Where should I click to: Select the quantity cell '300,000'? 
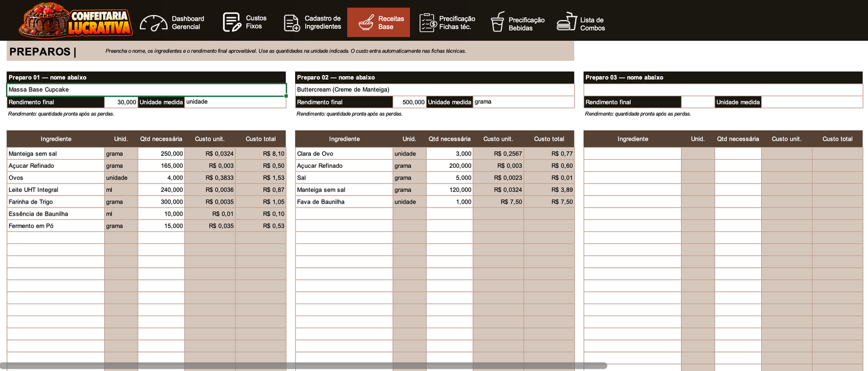tap(161, 202)
